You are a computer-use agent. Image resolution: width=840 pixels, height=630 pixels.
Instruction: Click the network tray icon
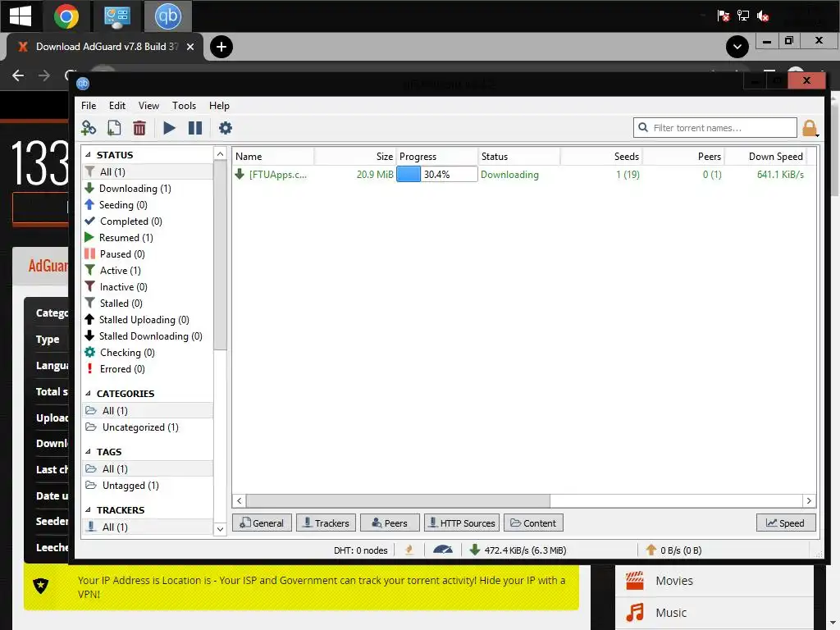pyautogui.click(x=743, y=16)
